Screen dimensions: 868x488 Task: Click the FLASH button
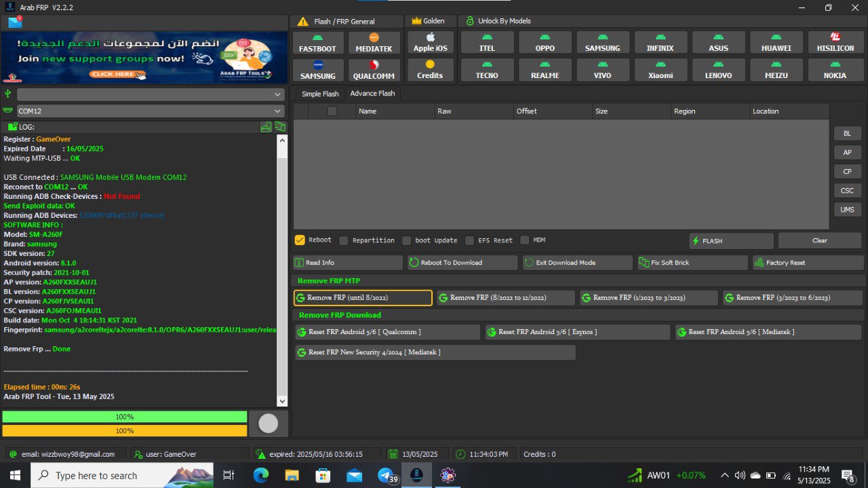(x=731, y=241)
